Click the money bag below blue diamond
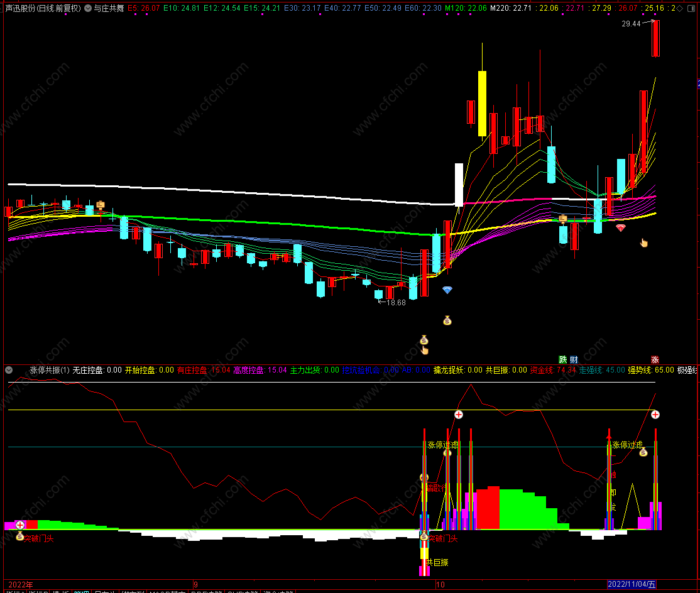The height and width of the screenshot is (593, 700). [447, 320]
